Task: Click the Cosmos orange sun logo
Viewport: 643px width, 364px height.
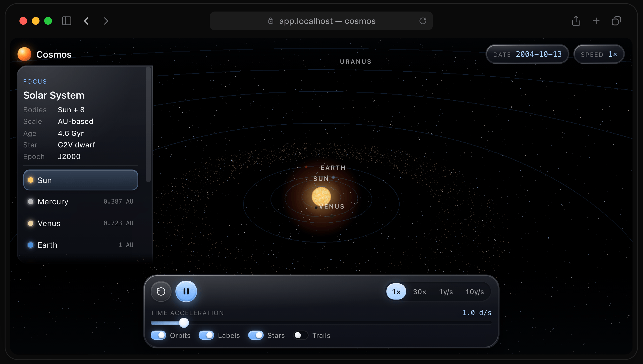Action: click(24, 54)
